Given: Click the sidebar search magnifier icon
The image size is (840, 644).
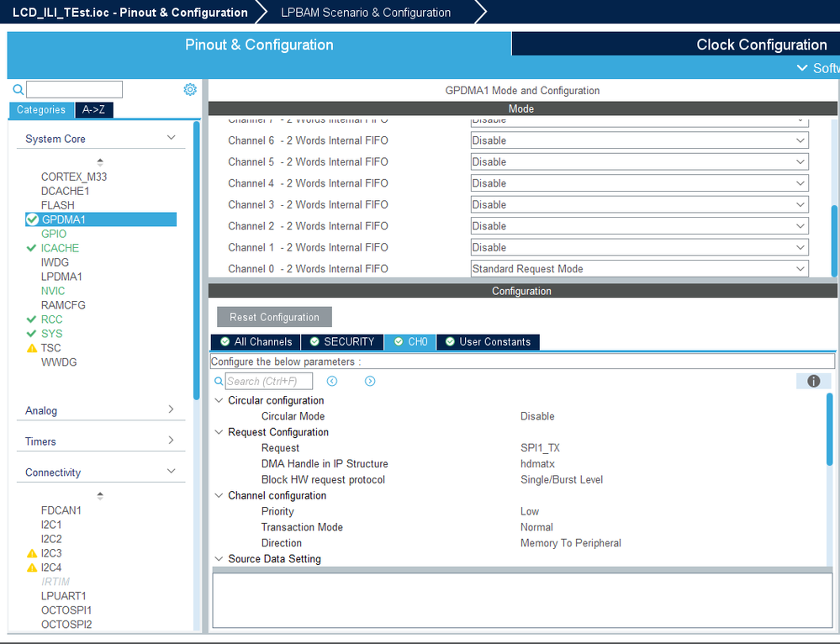Looking at the screenshot, I should (18, 89).
